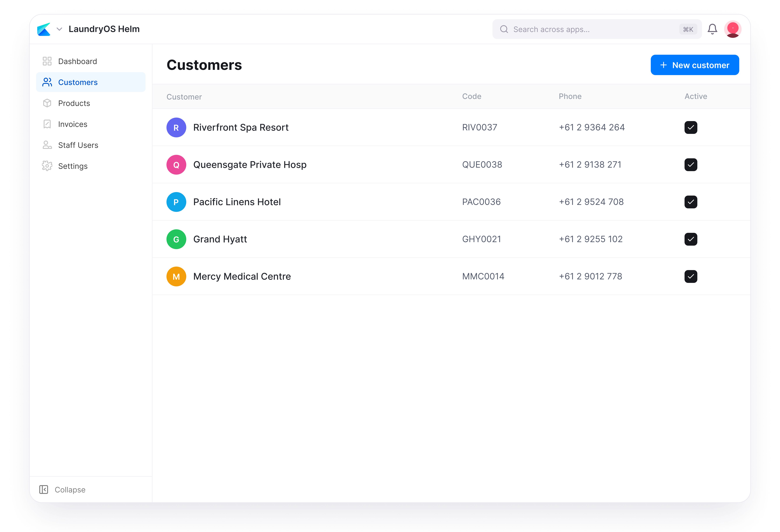Open Products label in the sidebar

pyautogui.click(x=74, y=103)
